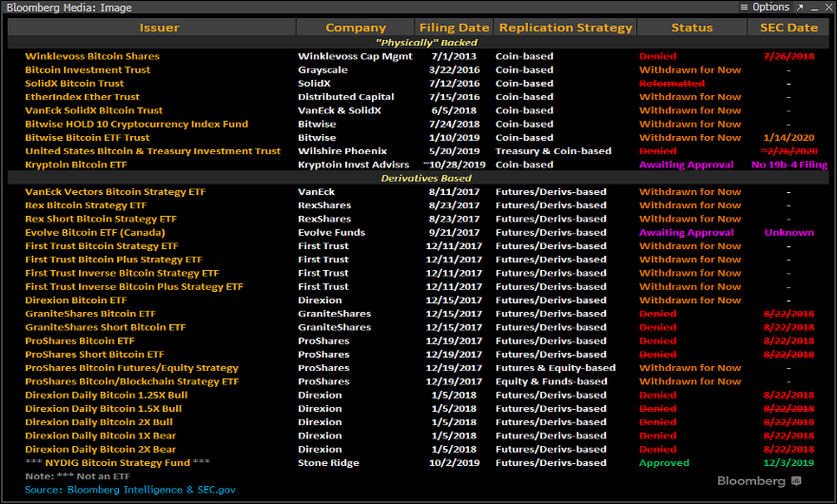Click the Status column header
Image resolution: width=837 pixels, height=504 pixels.
691,28
